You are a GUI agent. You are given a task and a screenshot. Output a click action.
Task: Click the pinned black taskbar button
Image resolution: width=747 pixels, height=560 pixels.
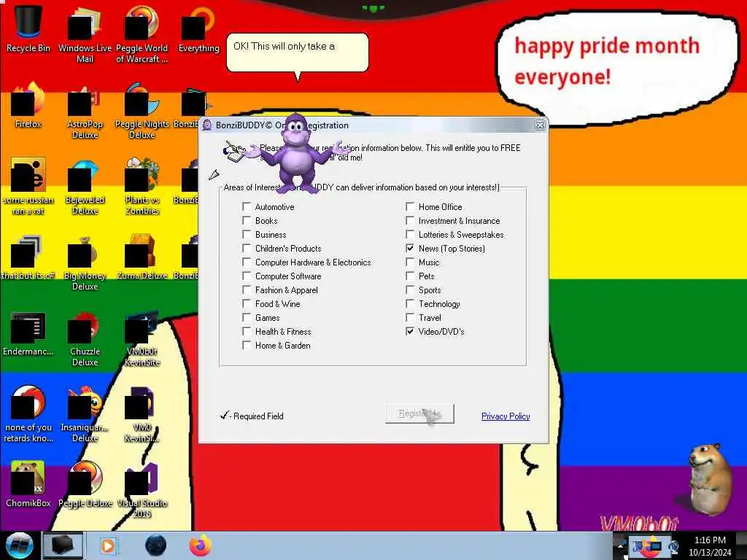[x=63, y=545]
